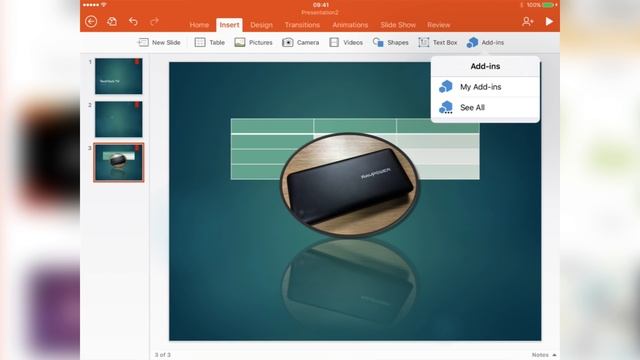The height and width of the screenshot is (360, 640).
Task: Undo the last action
Action: point(133,21)
